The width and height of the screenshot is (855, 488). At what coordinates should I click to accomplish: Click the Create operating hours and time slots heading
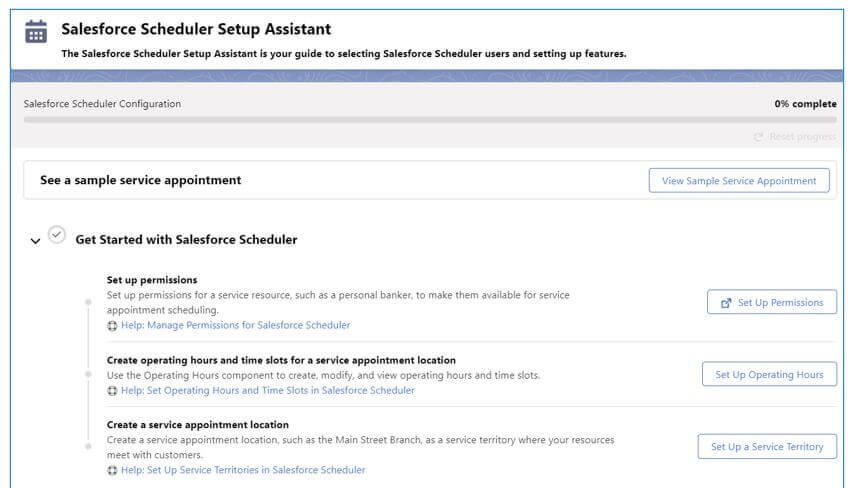[281, 360]
